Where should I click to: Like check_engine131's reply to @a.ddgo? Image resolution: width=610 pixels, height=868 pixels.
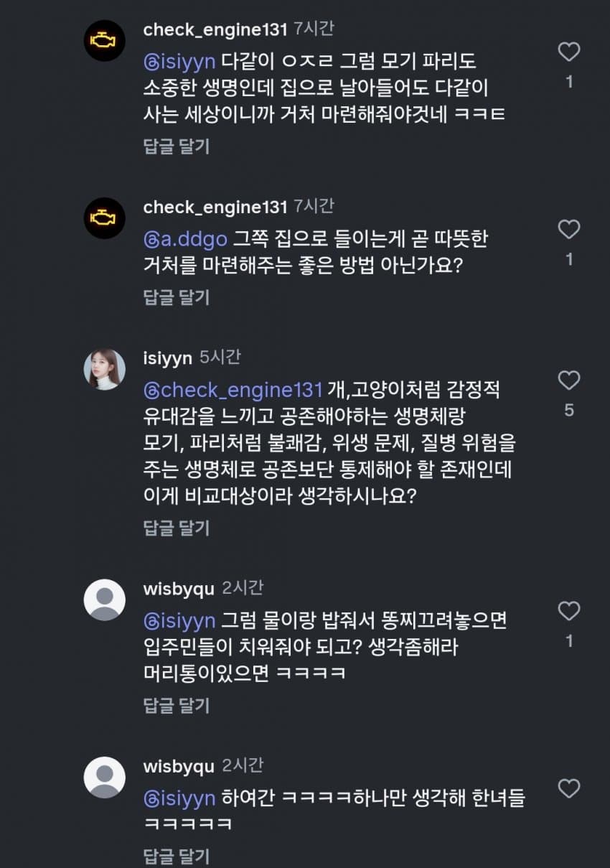[x=569, y=230]
